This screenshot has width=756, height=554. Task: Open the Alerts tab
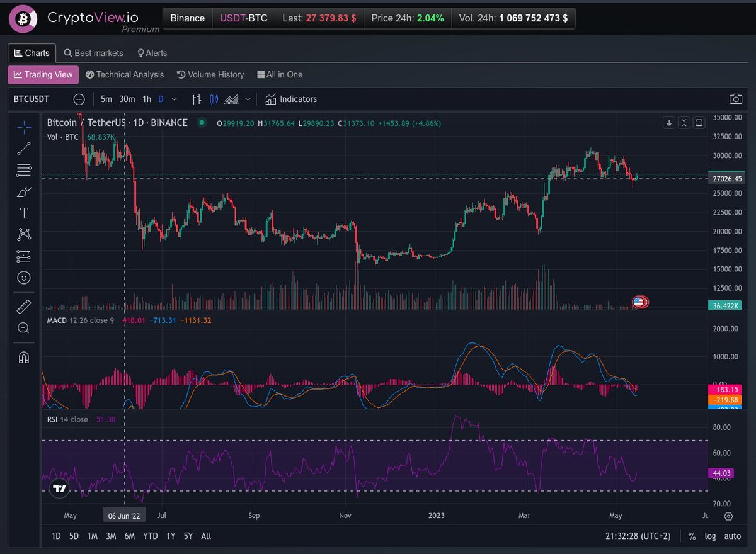(152, 53)
